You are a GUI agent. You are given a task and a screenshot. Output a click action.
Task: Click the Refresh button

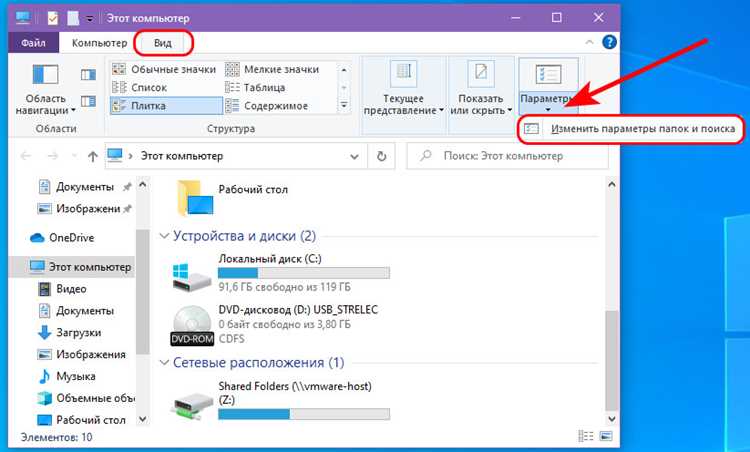(x=381, y=156)
